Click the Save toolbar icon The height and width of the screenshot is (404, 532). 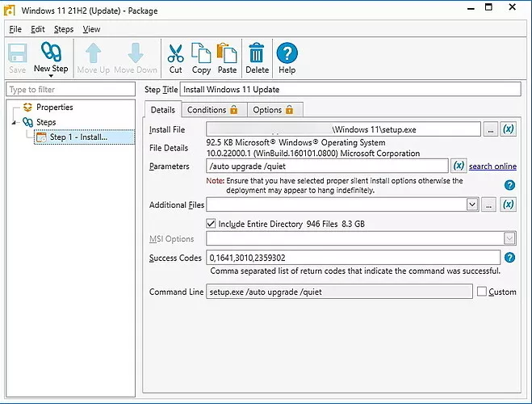tap(17, 58)
